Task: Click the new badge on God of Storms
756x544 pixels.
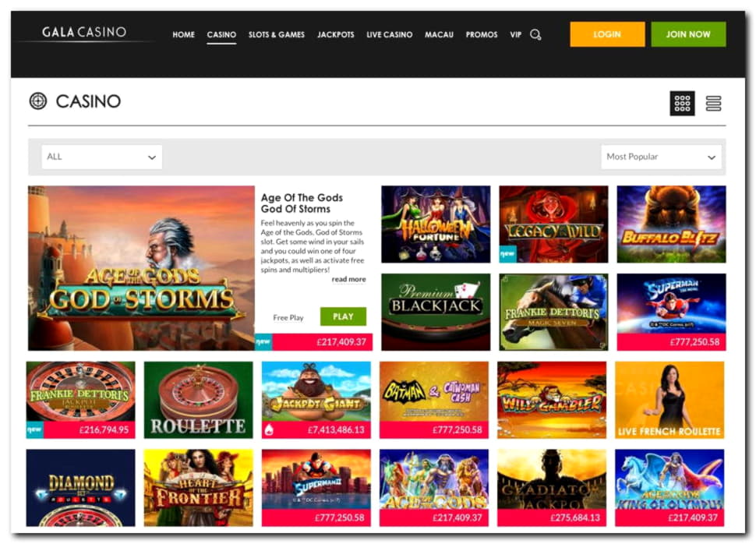Action: (263, 342)
